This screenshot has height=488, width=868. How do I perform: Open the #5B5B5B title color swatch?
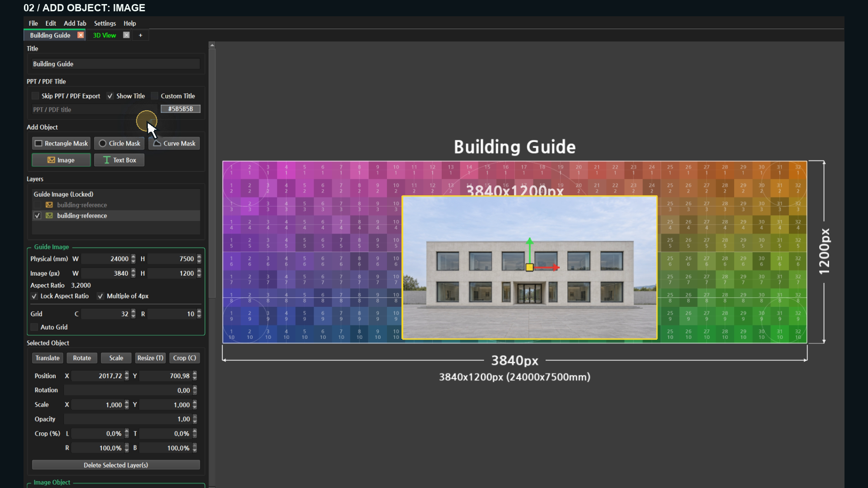point(180,109)
